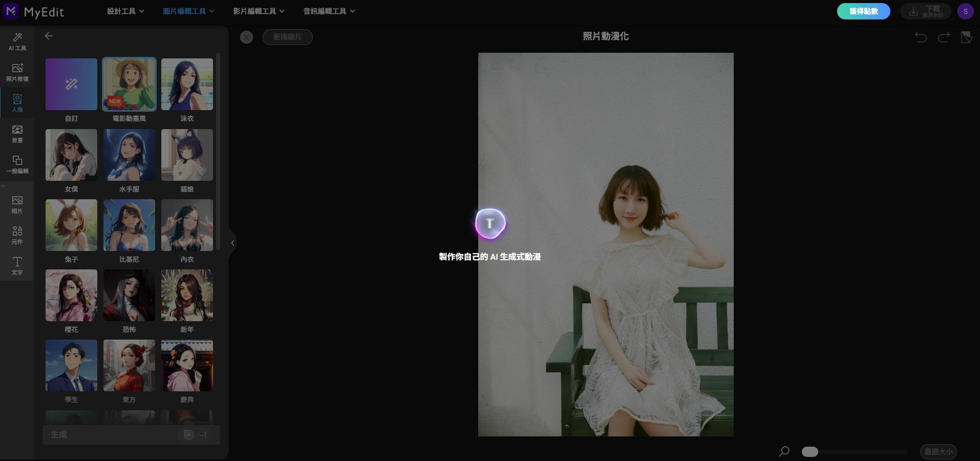Viewport: 980px width, 461px height.
Task: Click the 更換圖片 button
Action: point(287,37)
